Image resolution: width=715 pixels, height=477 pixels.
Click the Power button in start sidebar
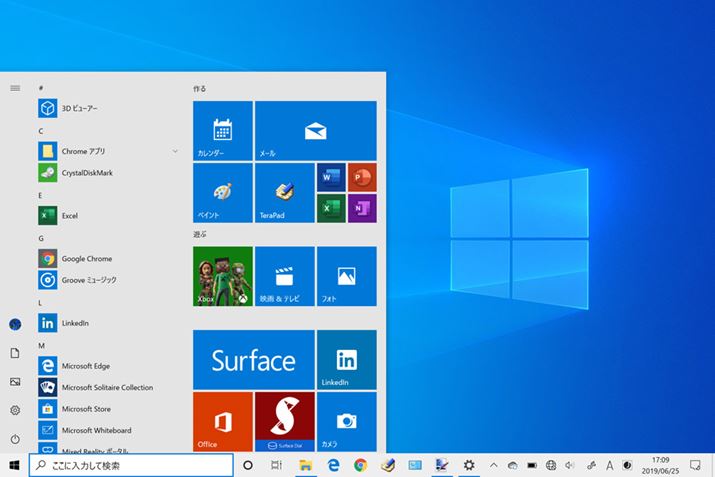pos(15,439)
